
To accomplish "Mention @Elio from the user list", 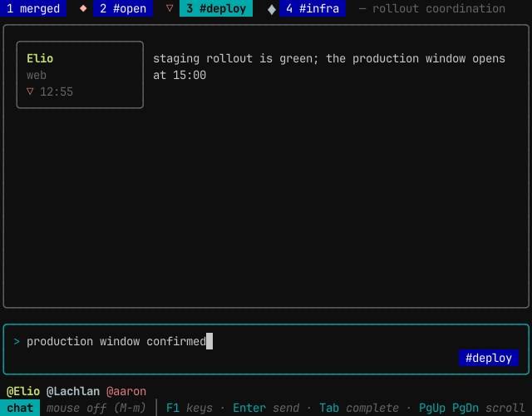I will (x=23, y=391).
